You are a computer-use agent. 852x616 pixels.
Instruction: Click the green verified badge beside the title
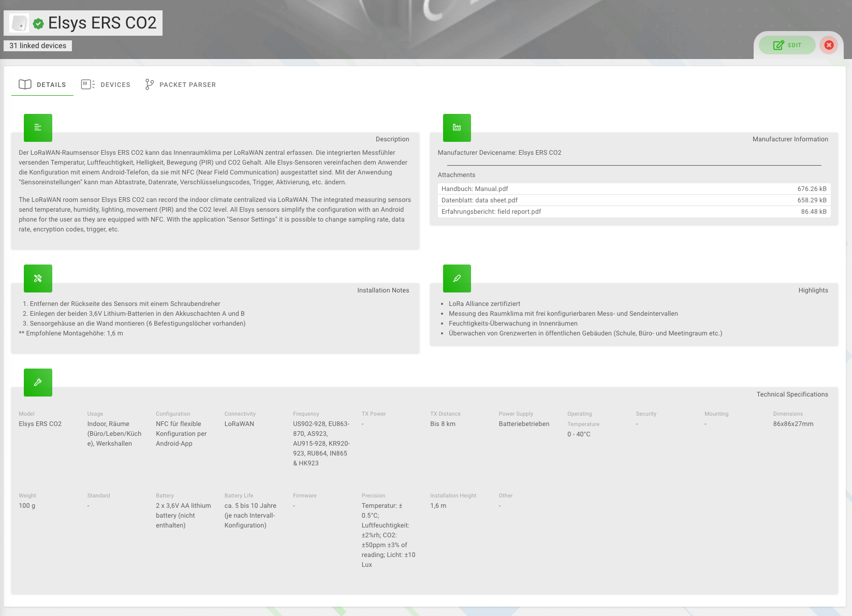pos(38,23)
